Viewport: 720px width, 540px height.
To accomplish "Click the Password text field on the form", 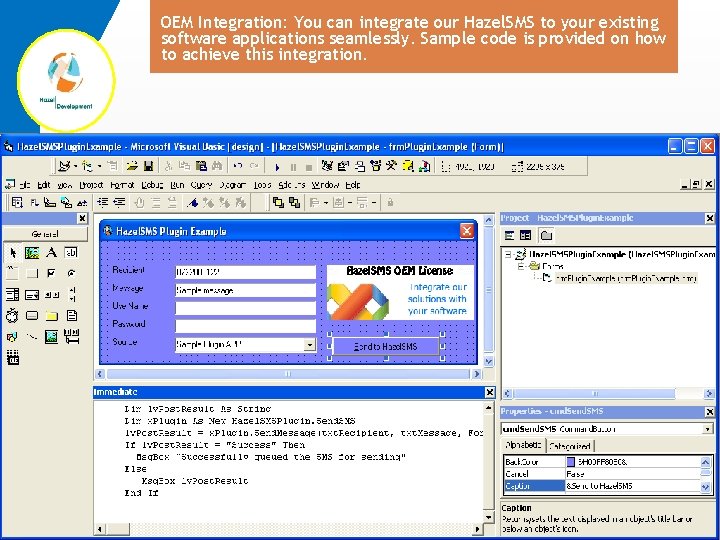I will [245, 326].
